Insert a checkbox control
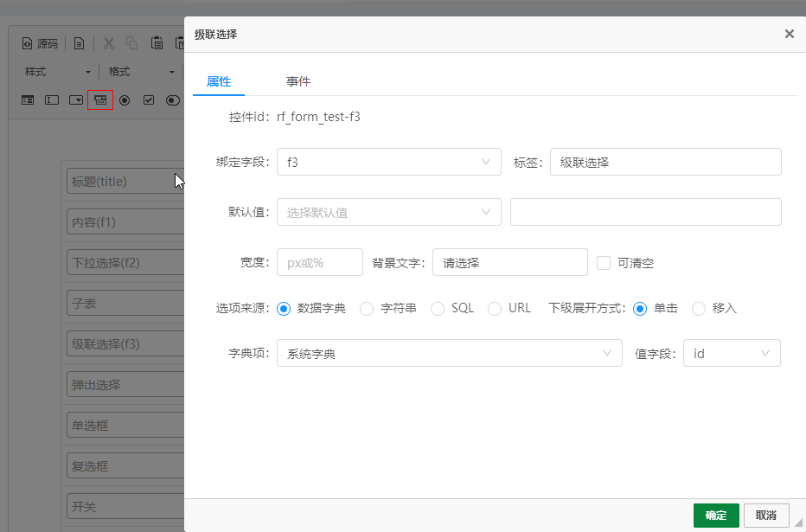806x532 pixels. [149, 100]
